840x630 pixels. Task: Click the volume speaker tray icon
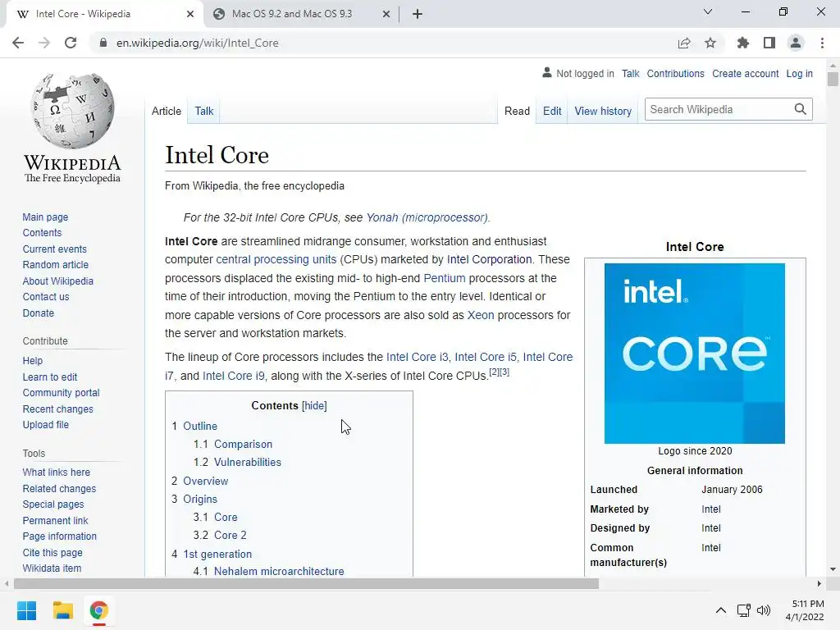[764, 610]
